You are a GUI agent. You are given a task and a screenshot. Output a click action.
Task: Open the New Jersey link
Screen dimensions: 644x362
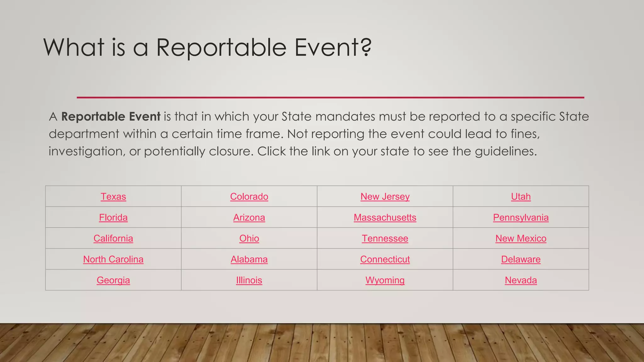pos(385,197)
